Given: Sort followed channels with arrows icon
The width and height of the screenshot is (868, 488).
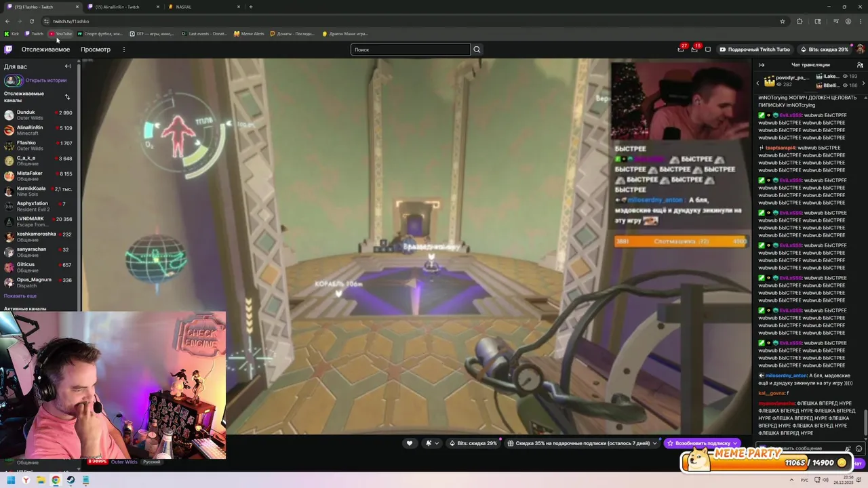Looking at the screenshot, I should pos(67,97).
